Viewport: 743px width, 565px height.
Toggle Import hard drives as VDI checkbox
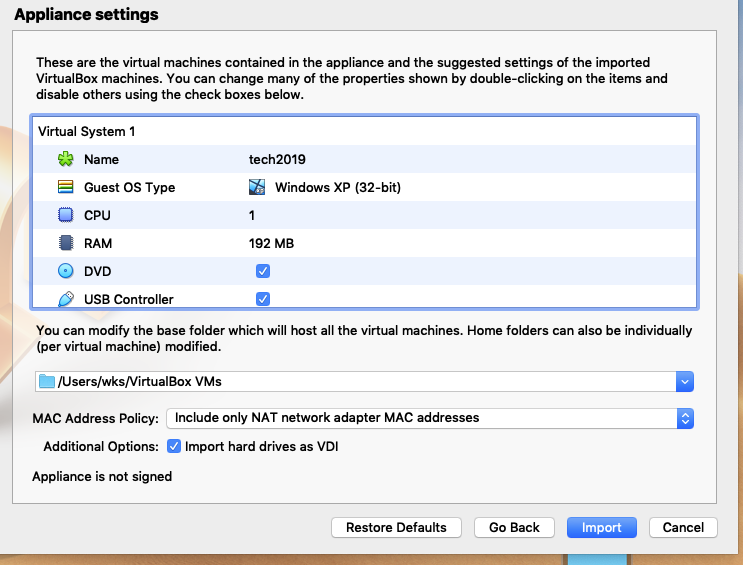click(x=174, y=447)
